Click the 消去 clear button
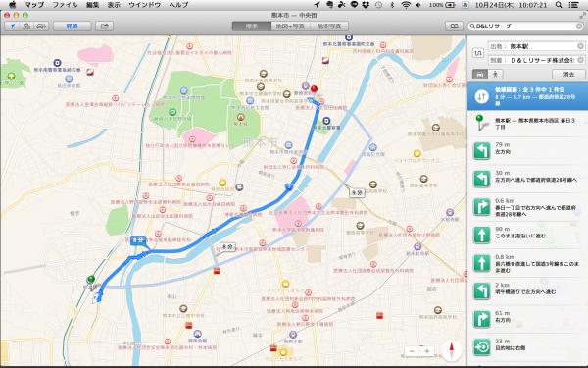 pyautogui.click(x=568, y=74)
